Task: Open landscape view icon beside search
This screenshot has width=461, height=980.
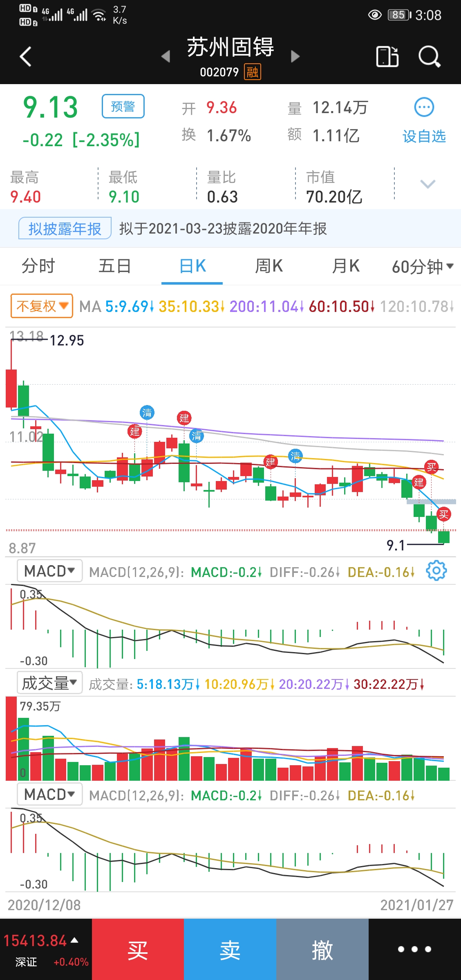Action: (x=387, y=56)
